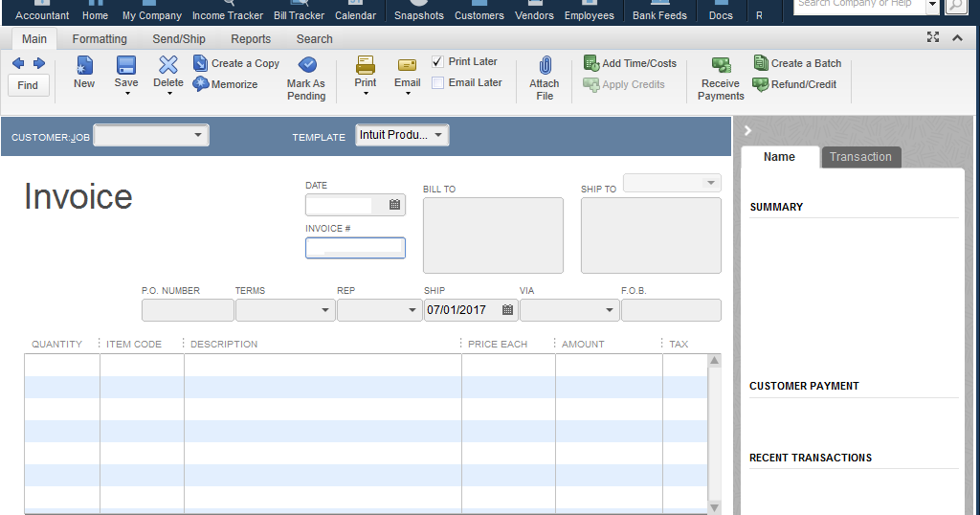
Task: Open the SHIP date calendar picker
Action: click(x=507, y=310)
